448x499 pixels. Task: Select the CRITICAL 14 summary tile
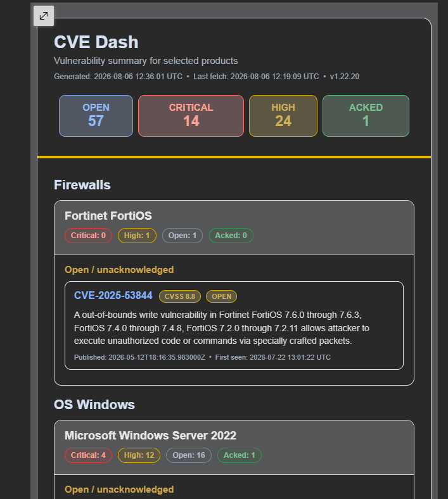[x=191, y=116]
